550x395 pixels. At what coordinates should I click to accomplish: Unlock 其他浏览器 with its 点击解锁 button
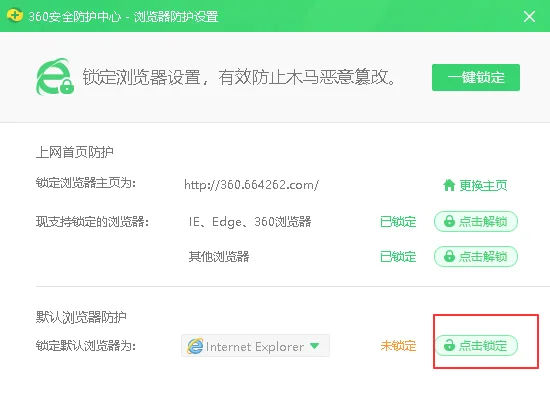[476, 256]
